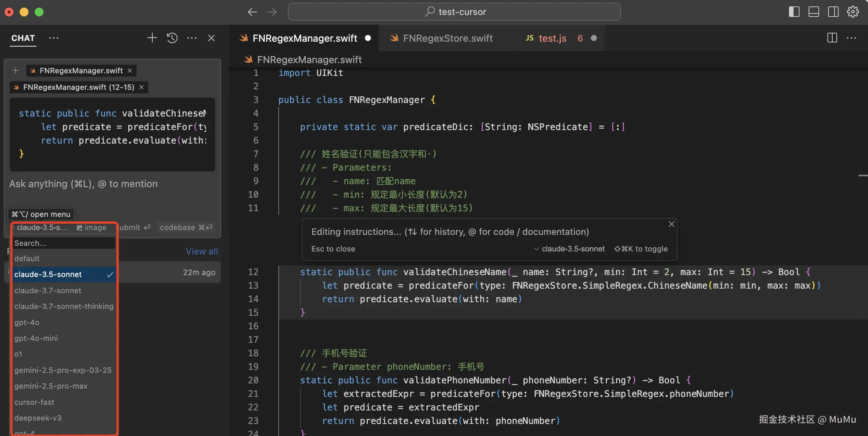Open chat history clock icon
This screenshot has height=436, width=868.
(x=172, y=38)
